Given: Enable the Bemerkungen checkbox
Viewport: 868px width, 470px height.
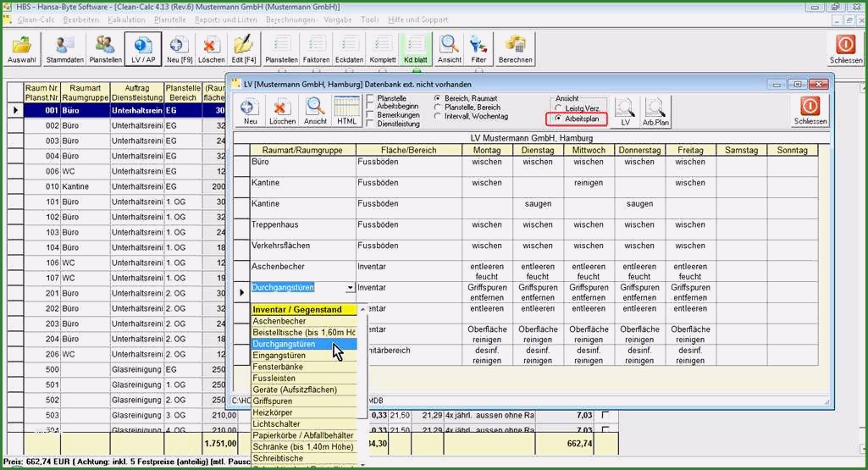Looking at the screenshot, I should click(371, 115).
